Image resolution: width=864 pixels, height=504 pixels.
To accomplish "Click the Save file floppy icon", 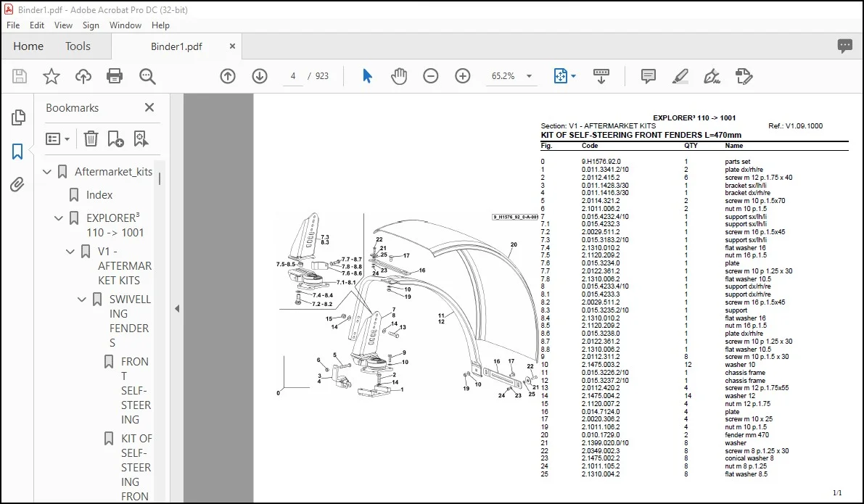I will click(x=20, y=76).
